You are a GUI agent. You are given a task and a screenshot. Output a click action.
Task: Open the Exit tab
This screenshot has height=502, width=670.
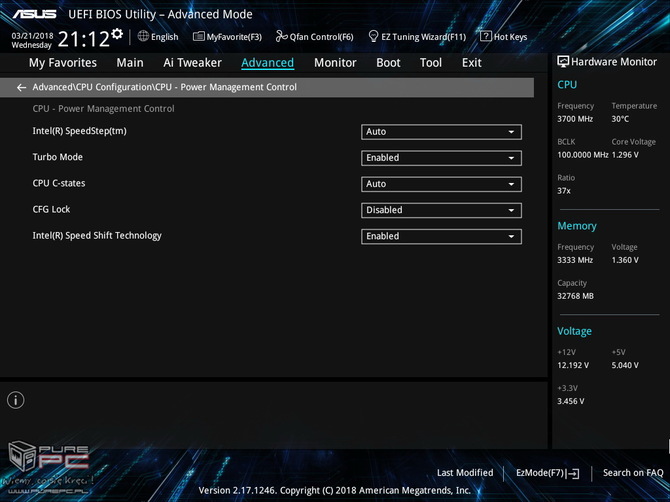click(x=472, y=63)
